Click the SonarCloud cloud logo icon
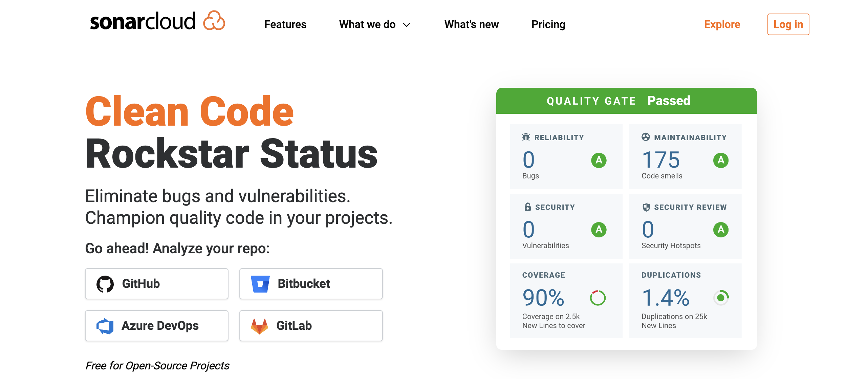 [214, 21]
